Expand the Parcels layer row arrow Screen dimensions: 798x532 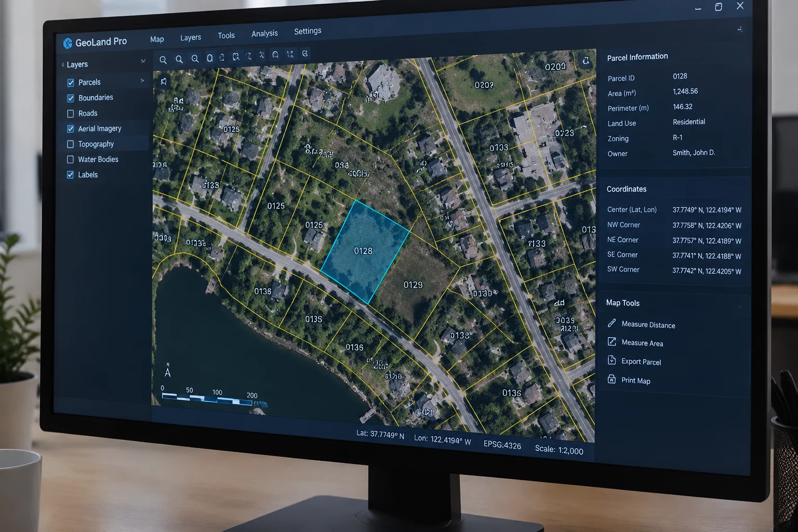pyautogui.click(x=142, y=81)
